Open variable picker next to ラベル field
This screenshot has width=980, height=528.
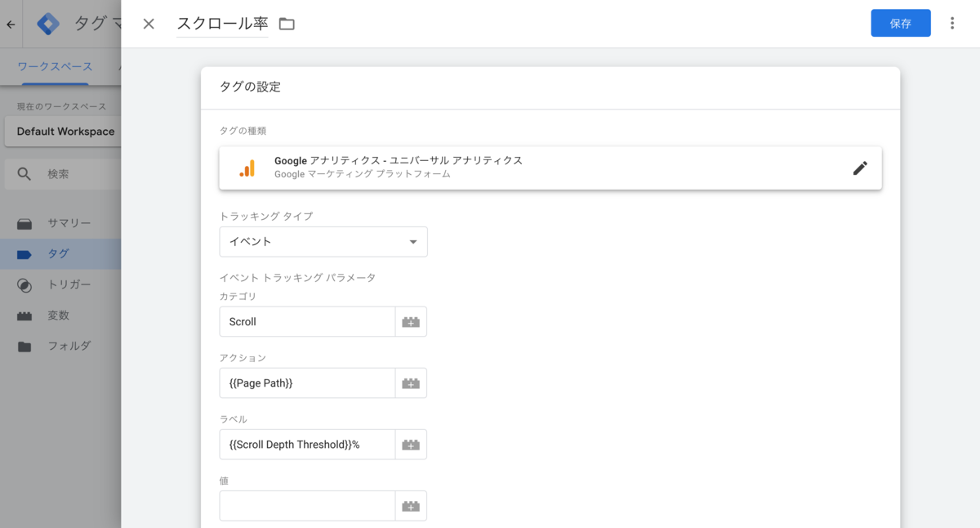click(412, 444)
